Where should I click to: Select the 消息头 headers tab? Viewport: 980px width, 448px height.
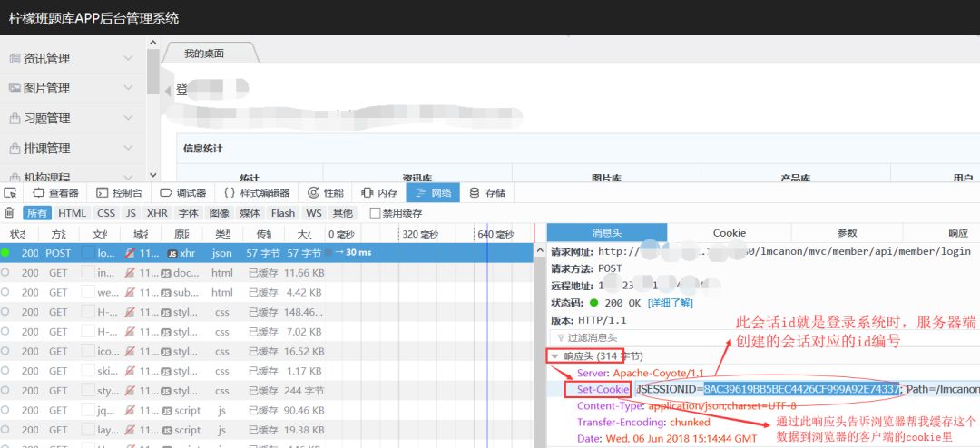(607, 233)
